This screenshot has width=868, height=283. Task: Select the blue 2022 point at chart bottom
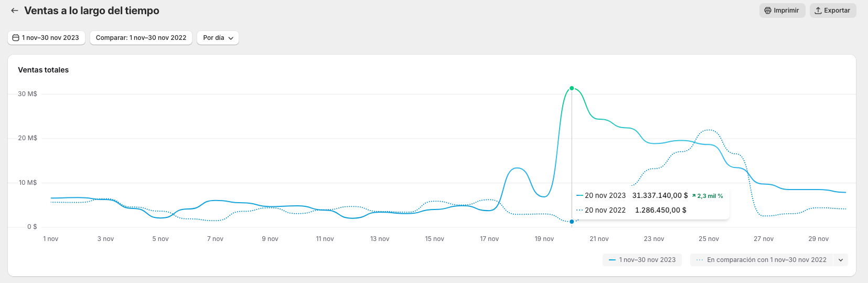pos(572,222)
